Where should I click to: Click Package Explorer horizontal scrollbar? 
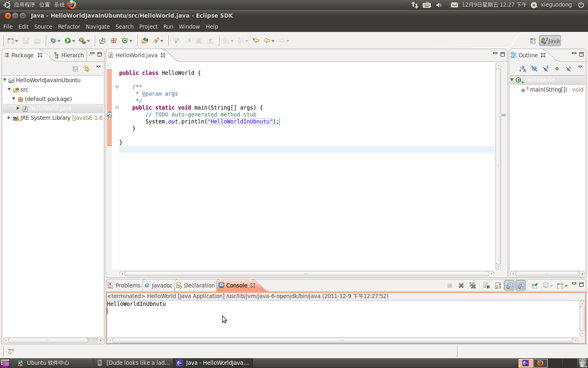[53, 340]
